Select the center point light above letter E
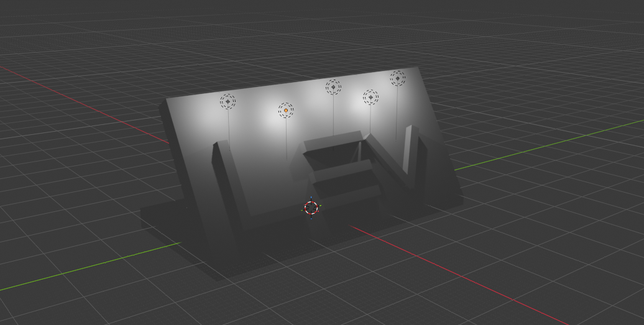Screen dimensions: 644x325 [333, 87]
